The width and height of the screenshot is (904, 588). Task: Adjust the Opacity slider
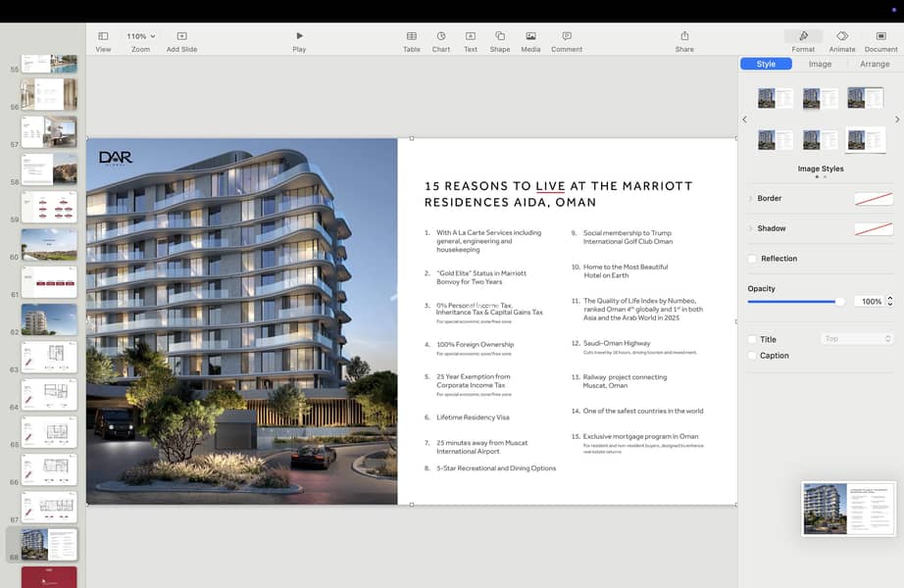(x=795, y=302)
